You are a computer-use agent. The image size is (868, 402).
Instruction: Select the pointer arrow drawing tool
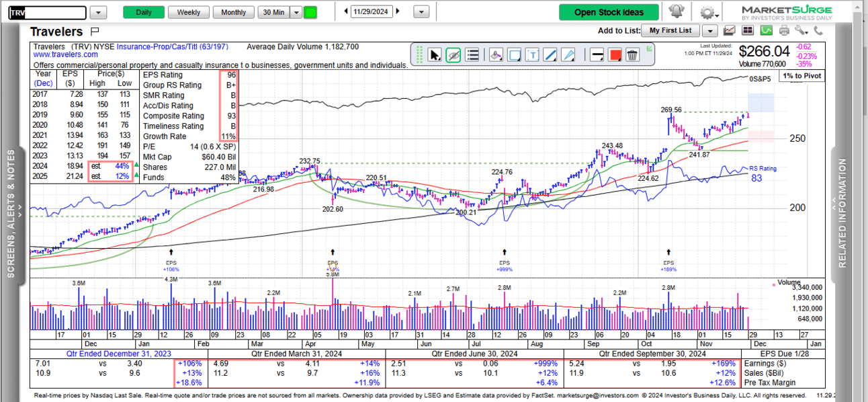435,55
